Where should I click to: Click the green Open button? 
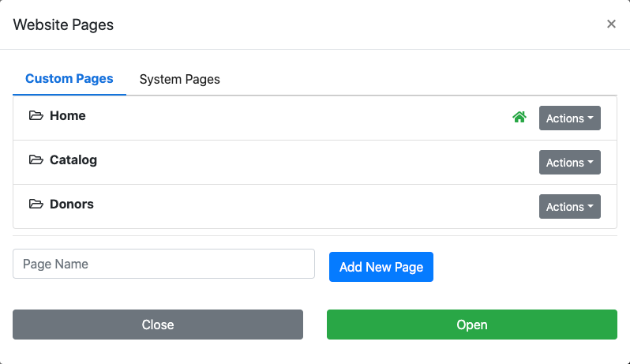(x=471, y=325)
